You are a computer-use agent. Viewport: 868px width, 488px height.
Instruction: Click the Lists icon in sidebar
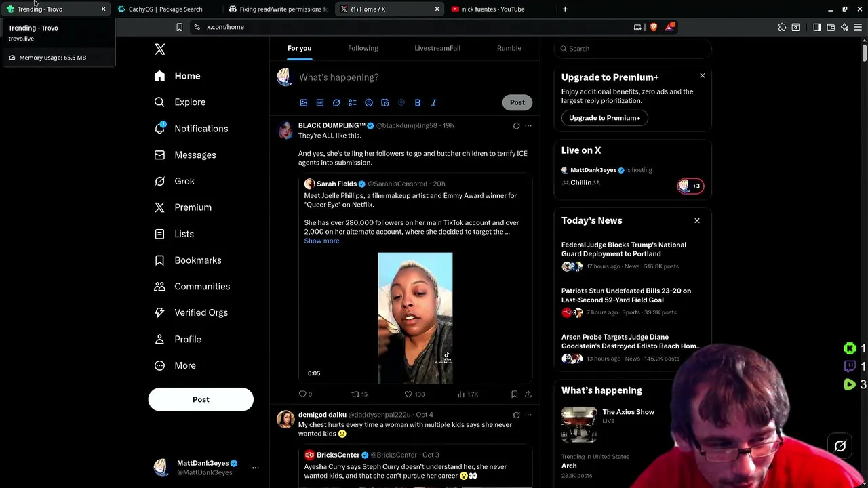(159, 234)
